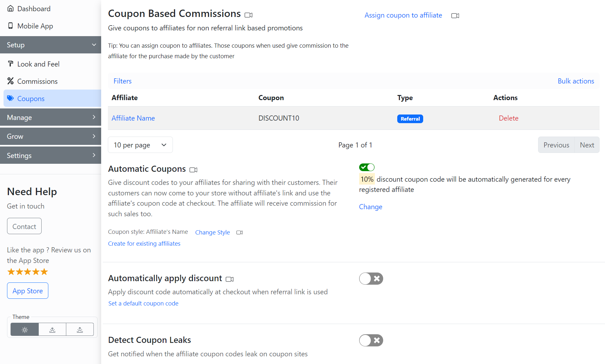Select the sunset theme button
The width and height of the screenshot is (605, 364).
[52, 329]
